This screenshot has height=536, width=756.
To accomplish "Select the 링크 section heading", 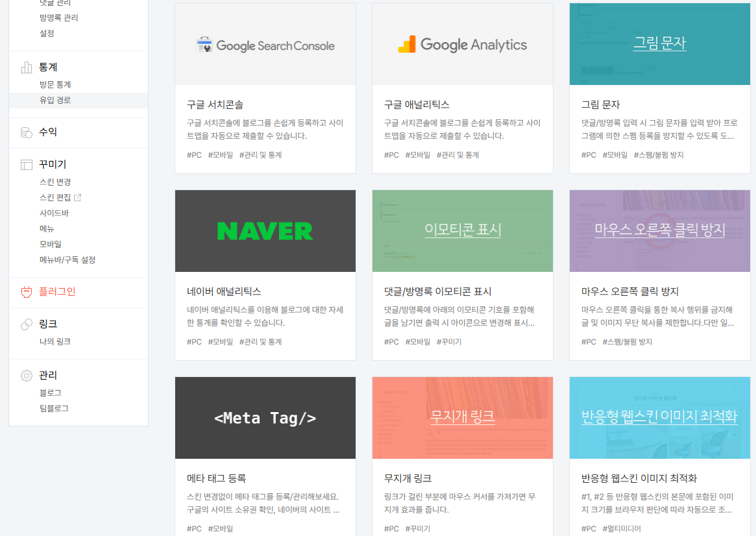I will point(48,324).
